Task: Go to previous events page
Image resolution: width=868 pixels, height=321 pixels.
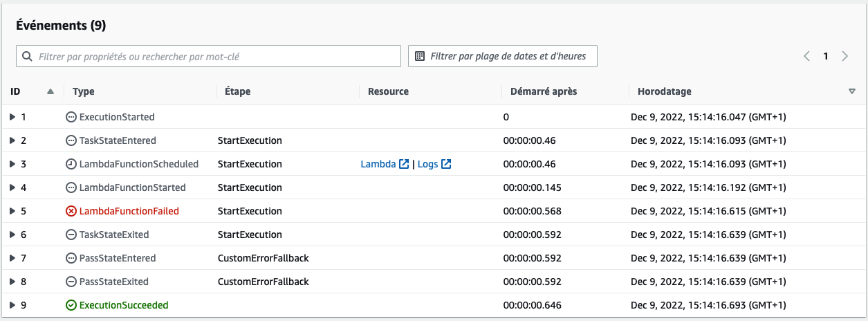Action: pos(806,57)
